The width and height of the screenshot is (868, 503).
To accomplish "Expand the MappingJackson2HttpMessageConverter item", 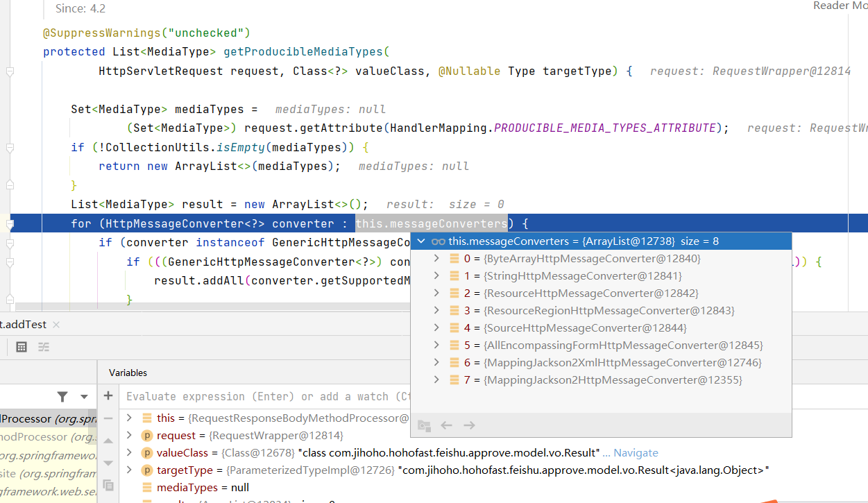I will click(436, 380).
